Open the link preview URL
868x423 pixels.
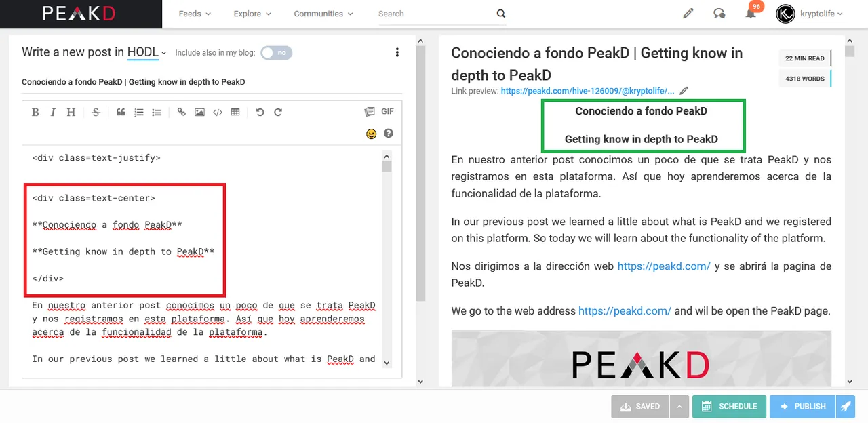(588, 91)
